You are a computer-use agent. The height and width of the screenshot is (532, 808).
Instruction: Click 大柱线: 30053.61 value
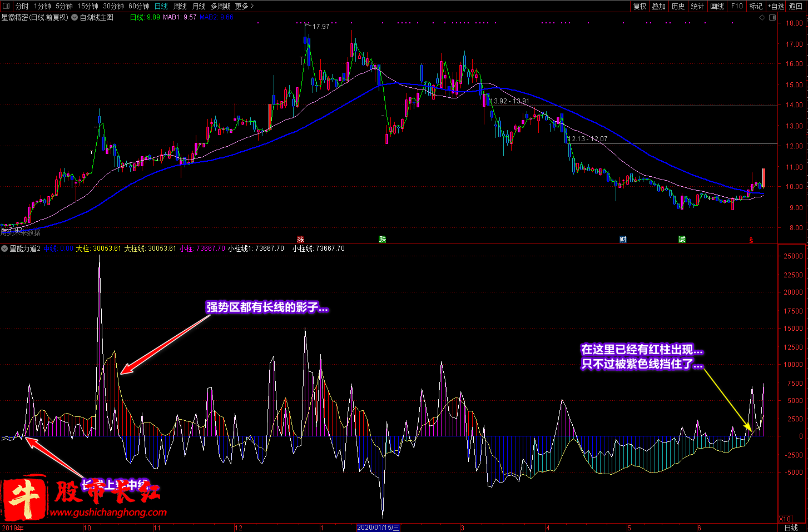click(150, 248)
